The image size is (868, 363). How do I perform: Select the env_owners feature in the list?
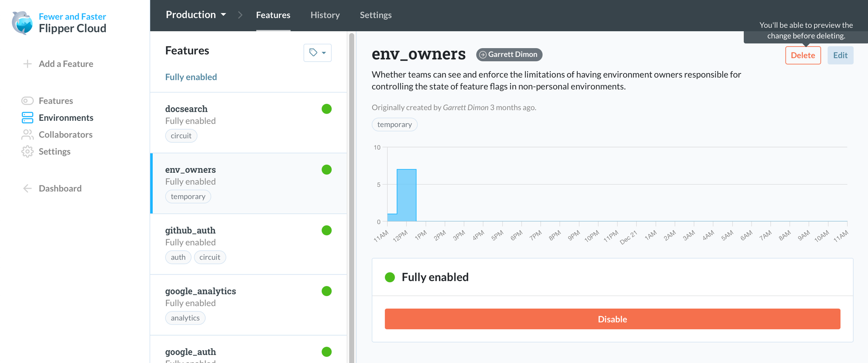pyautogui.click(x=249, y=183)
